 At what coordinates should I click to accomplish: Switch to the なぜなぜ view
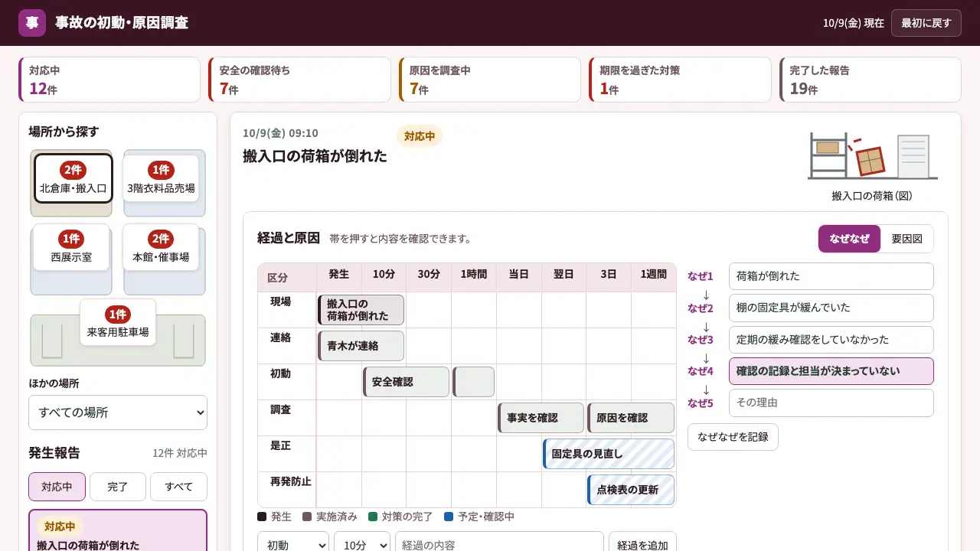click(849, 239)
